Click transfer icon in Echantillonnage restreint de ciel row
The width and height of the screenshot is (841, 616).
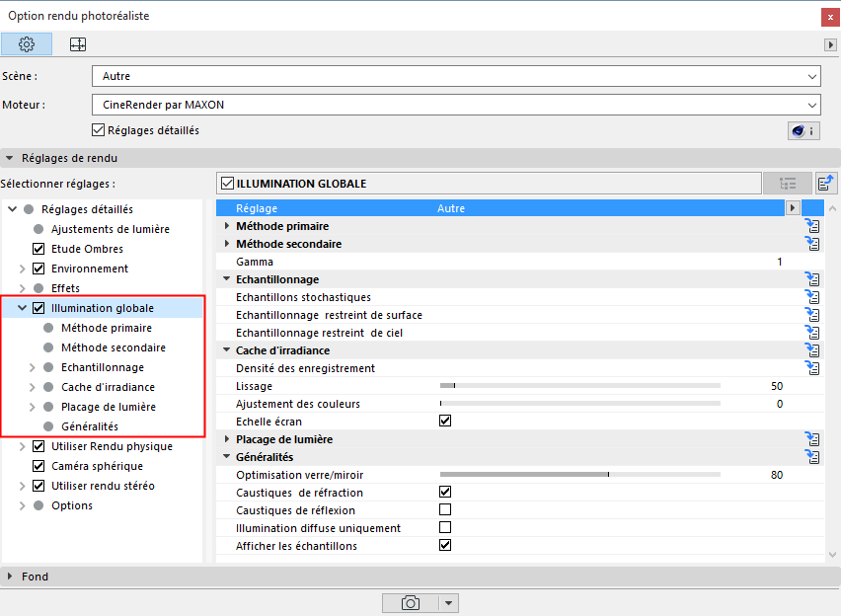[812, 332]
